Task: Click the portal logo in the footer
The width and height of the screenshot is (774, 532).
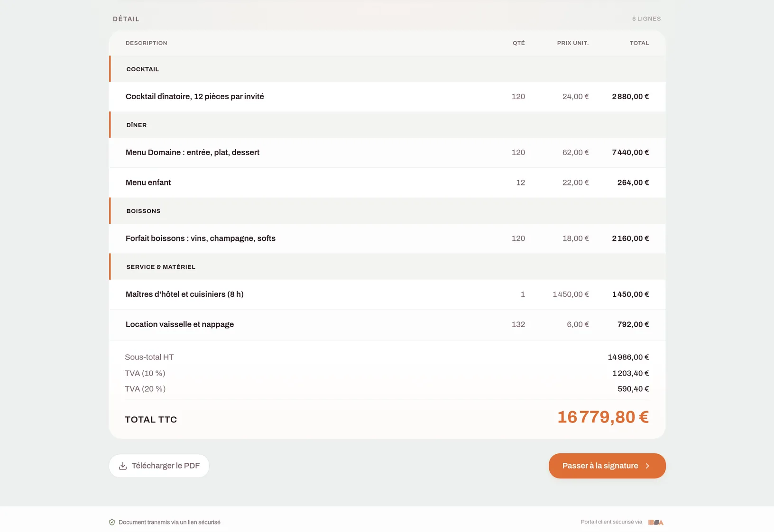Action: (656, 522)
